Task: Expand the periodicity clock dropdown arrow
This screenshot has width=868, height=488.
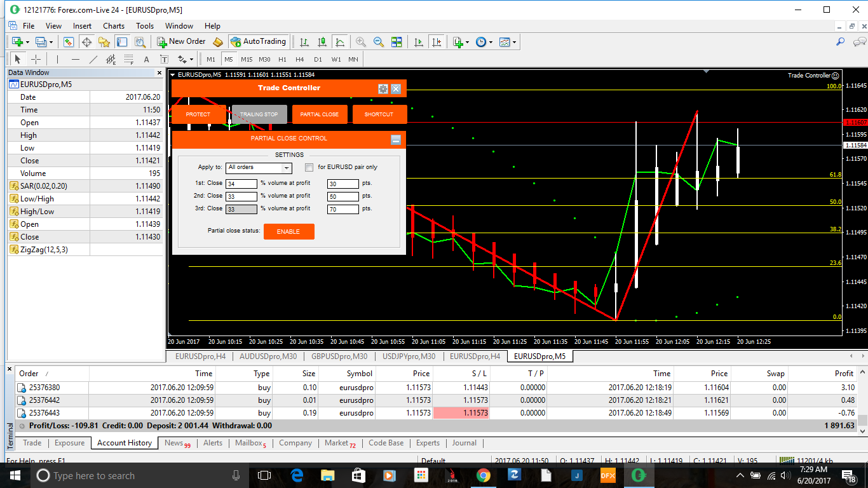Action: [x=491, y=43]
